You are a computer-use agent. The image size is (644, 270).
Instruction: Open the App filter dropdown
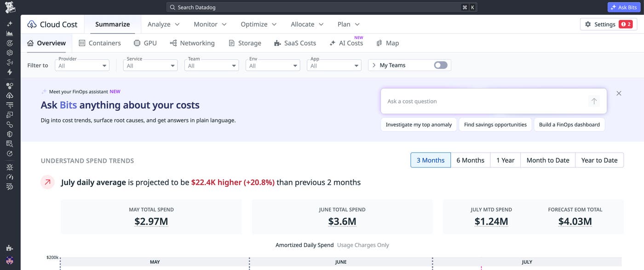tap(334, 66)
